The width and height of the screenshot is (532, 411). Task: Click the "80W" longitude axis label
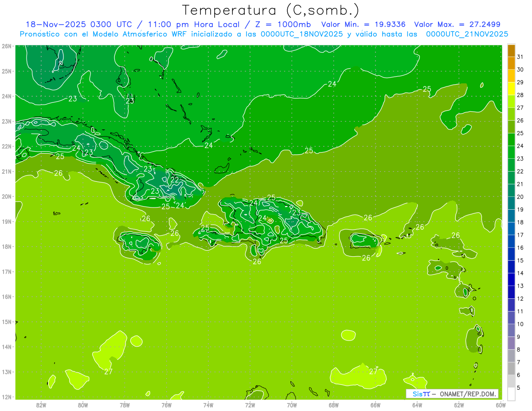pos(83,404)
